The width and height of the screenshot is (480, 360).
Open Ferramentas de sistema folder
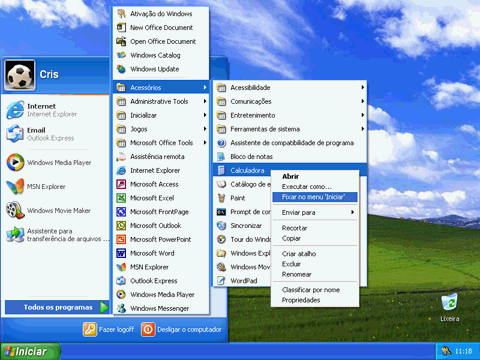tap(290, 129)
